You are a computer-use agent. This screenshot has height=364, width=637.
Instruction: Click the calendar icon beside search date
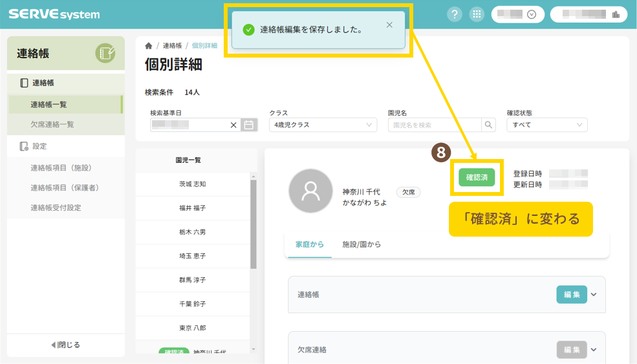point(248,125)
